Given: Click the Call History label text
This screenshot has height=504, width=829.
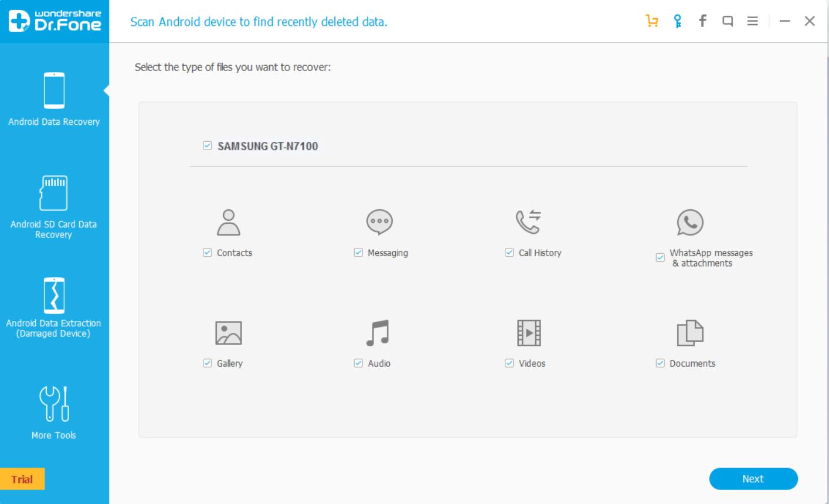Looking at the screenshot, I should pyautogui.click(x=540, y=253).
